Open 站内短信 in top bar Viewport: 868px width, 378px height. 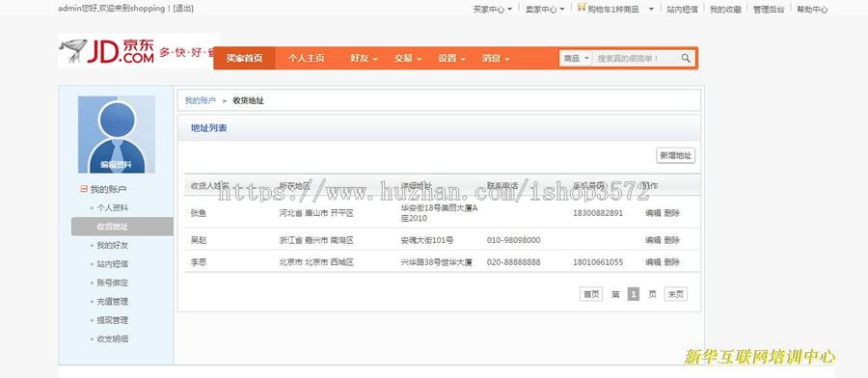tap(682, 10)
